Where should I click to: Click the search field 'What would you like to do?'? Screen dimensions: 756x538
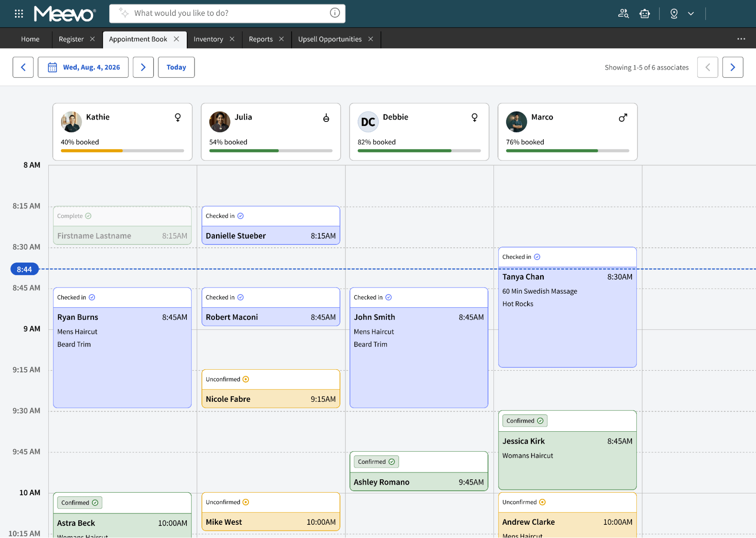(x=227, y=13)
